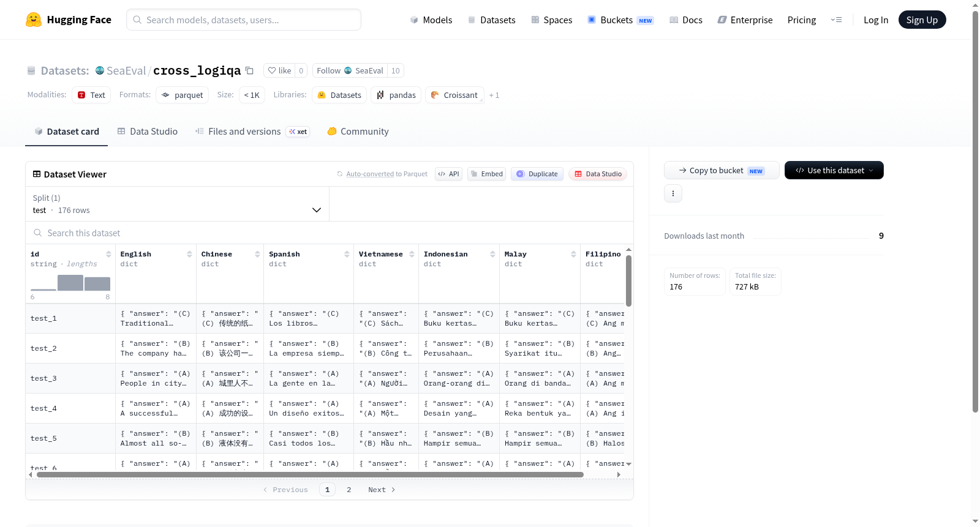The height and width of the screenshot is (527, 980).
Task: Select the test_1 row id cell
Action: (x=70, y=318)
